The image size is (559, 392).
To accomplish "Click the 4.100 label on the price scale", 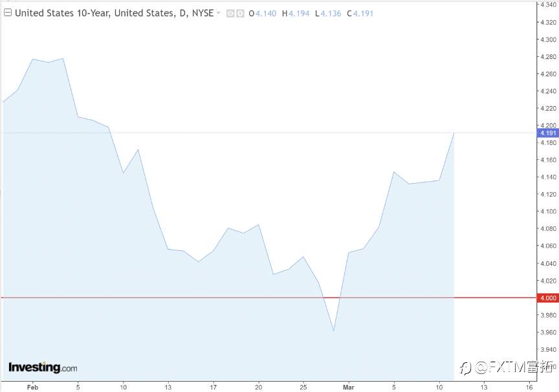I will 546,212.
